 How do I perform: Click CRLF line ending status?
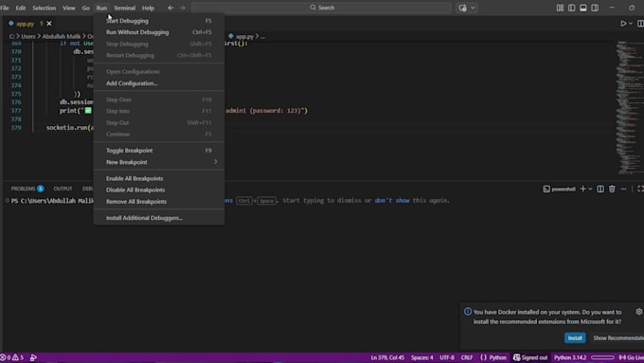coord(467,357)
